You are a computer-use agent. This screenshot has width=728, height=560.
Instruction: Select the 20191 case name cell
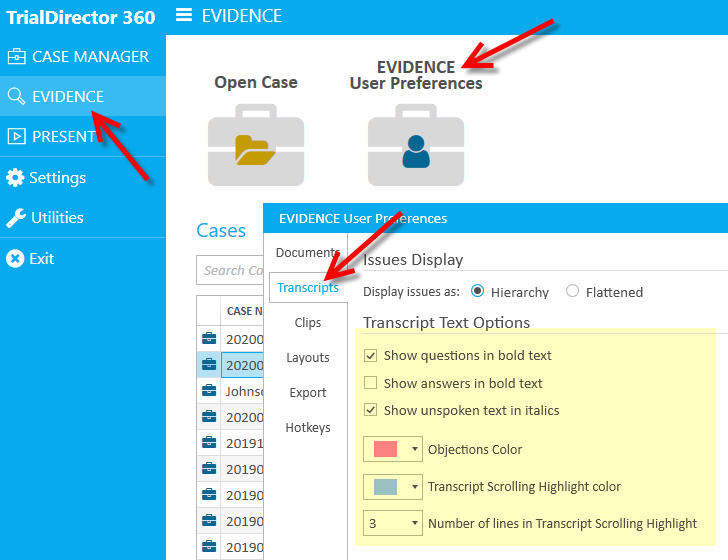click(x=244, y=443)
